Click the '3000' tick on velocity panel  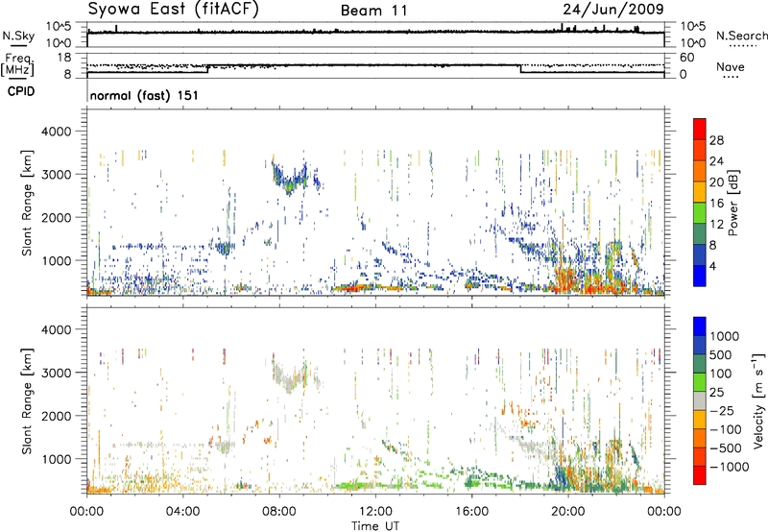coord(56,373)
